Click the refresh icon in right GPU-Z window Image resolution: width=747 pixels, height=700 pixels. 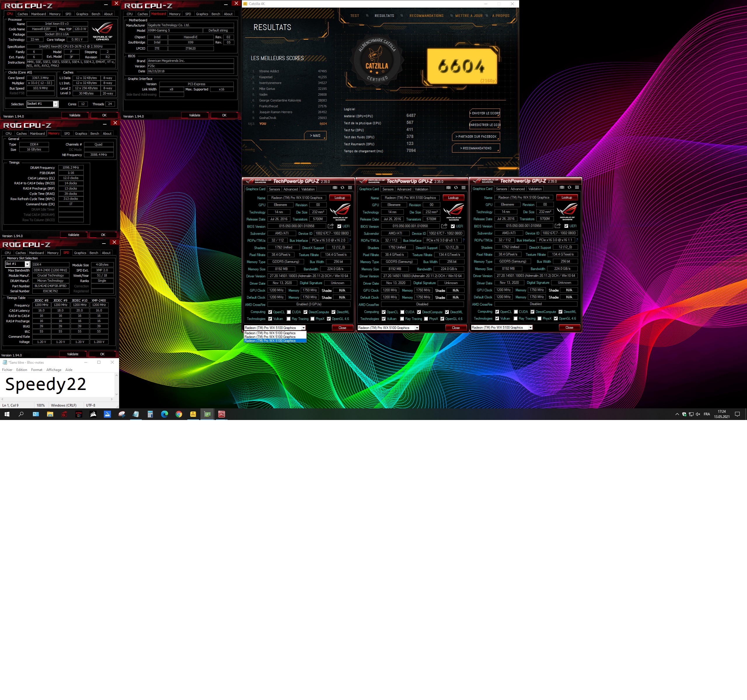[x=569, y=187]
